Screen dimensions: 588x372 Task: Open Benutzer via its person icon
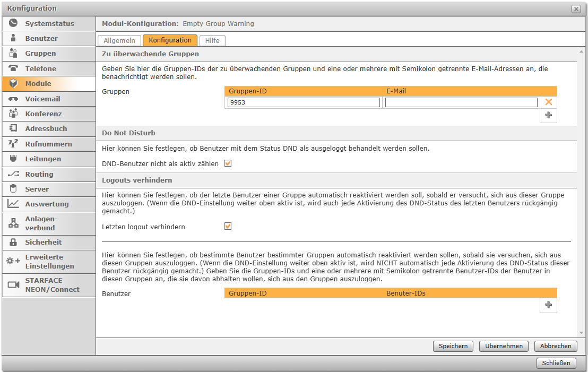pyautogui.click(x=13, y=38)
